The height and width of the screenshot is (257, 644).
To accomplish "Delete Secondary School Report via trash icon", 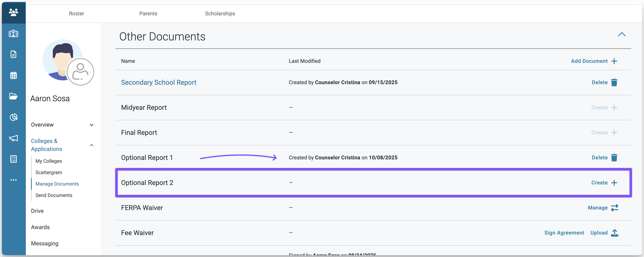I will pyautogui.click(x=614, y=82).
